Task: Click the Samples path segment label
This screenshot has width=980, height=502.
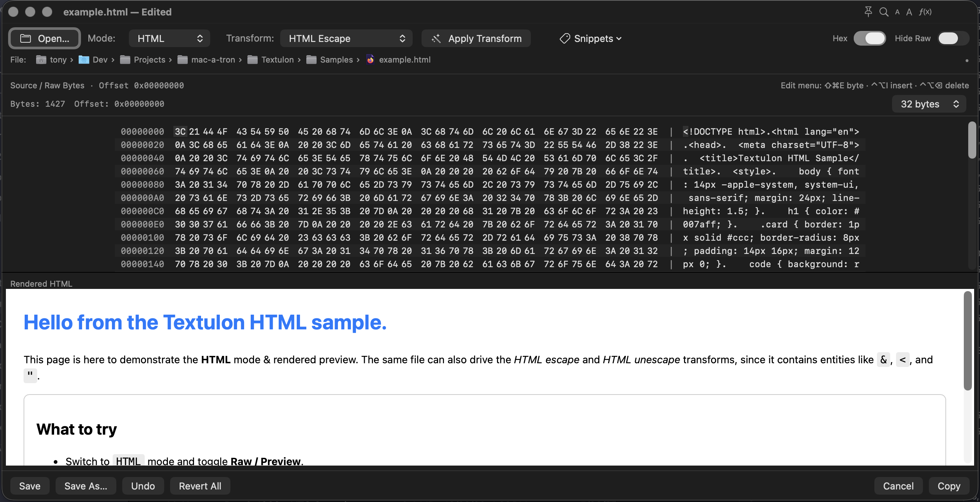Action: click(336, 60)
